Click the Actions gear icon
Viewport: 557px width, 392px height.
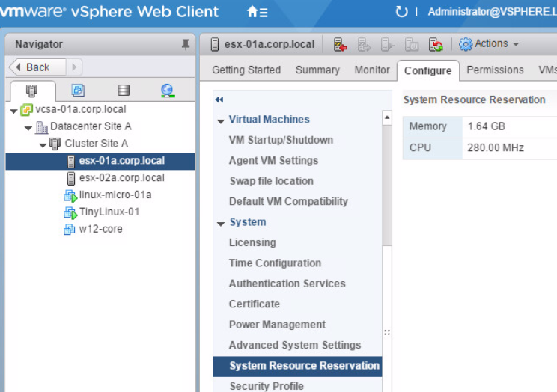click(466, 44)
